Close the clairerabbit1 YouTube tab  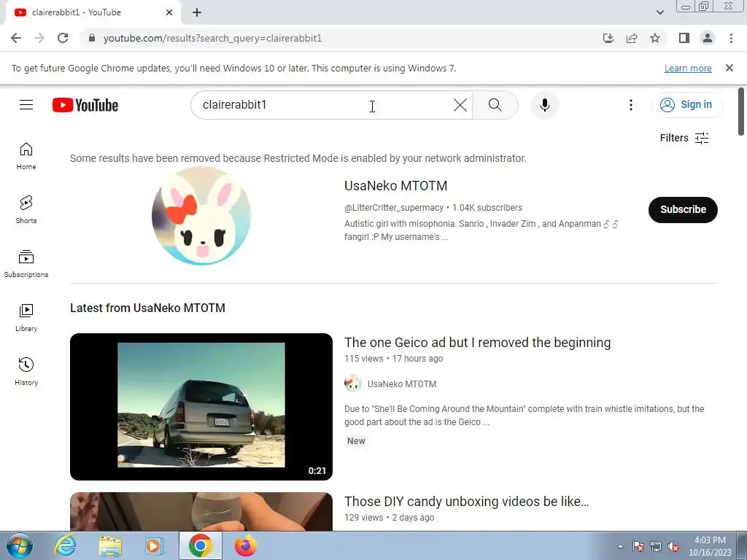[x=169, y=12]
